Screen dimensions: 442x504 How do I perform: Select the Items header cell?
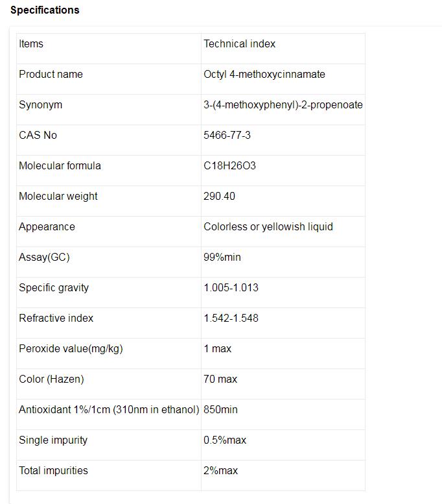pyautogui.click(x=31, y=44)
